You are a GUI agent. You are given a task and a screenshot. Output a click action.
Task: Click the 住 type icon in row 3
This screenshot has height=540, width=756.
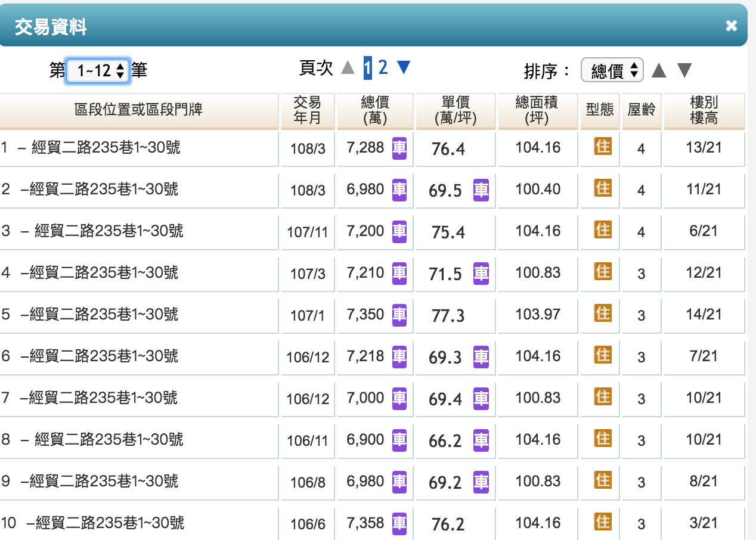pyautogui.click(x=603, y=229)
